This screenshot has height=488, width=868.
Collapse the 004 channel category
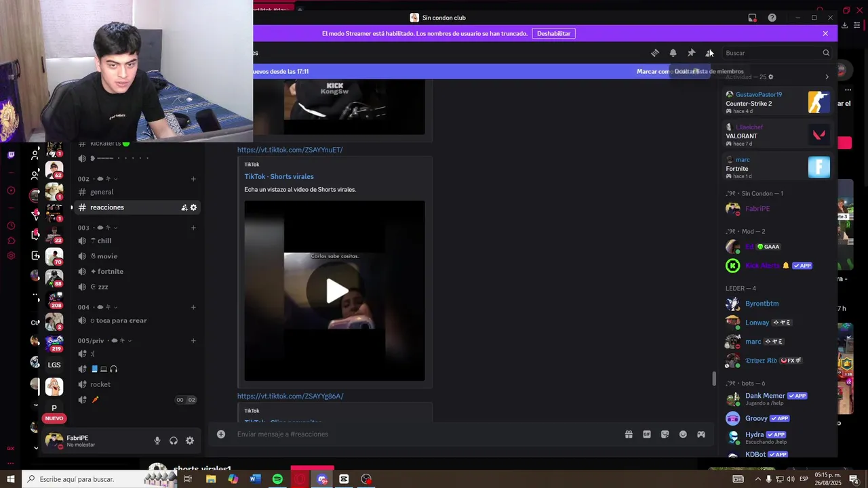point(98,307)
